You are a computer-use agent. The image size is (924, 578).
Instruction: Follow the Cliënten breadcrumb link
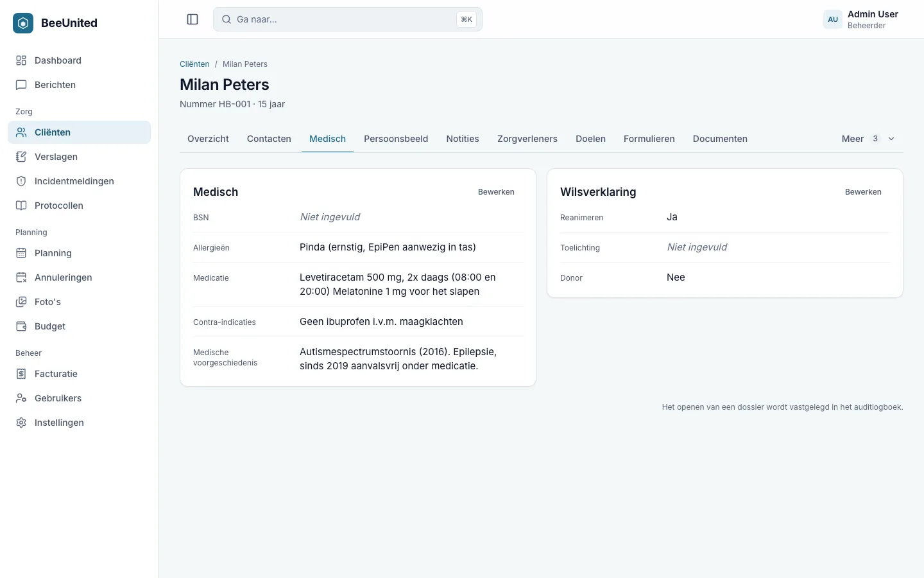tap(194, 64)
